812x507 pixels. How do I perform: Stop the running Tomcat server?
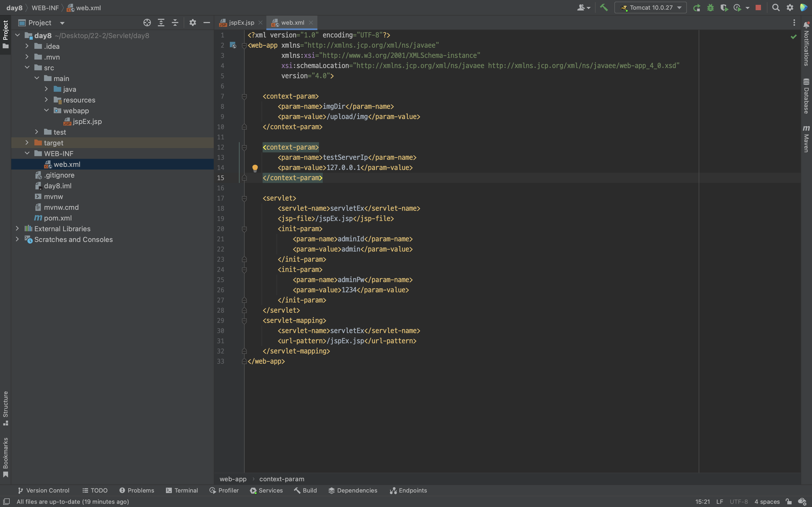758,8
